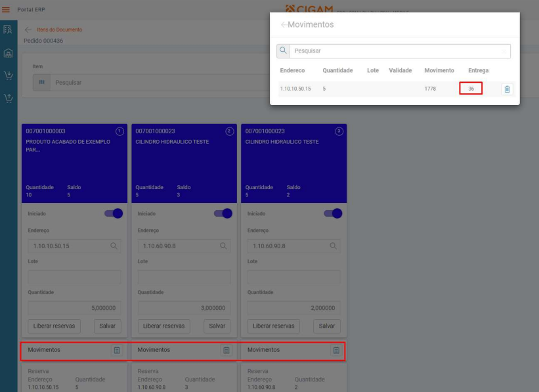539x392 pixels.
Task: Click the Movimento column header
Action: [x=439, y=70]
